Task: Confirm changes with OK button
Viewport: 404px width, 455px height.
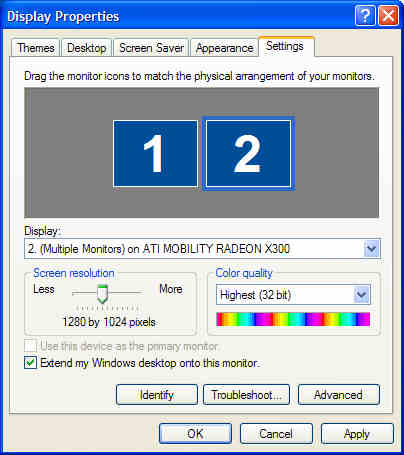Action: coord(195,433)
